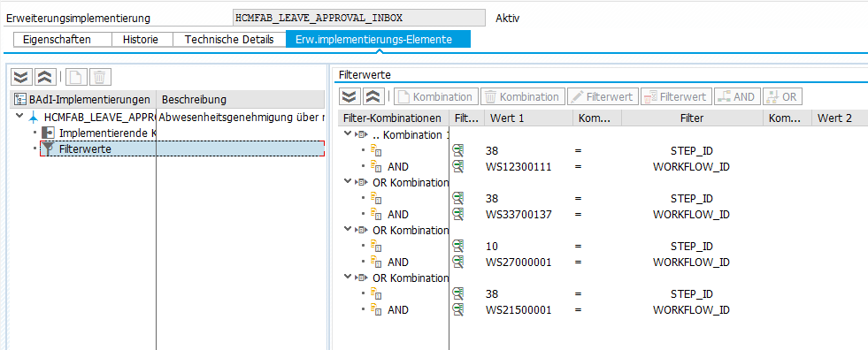Click the Aktiv status text
The height and width of the screenshot is (350, 868).
click(x=508, y=19)
